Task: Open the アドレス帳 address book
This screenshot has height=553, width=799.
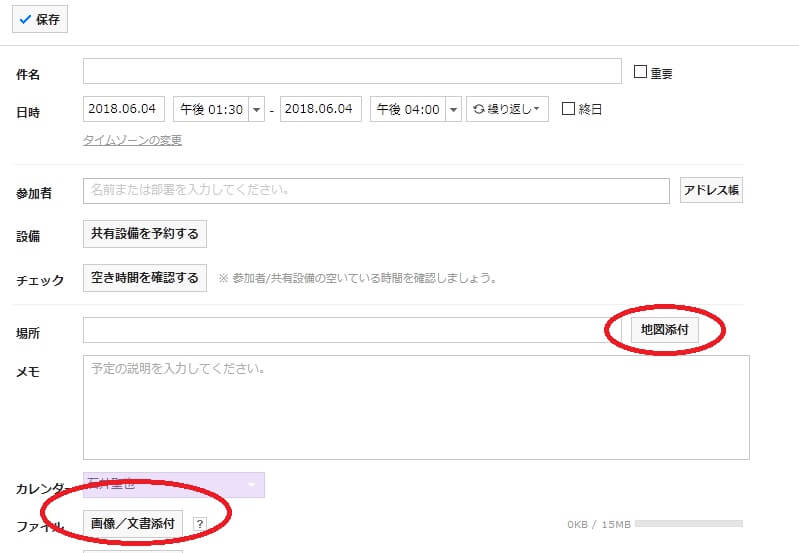Action: point(711,190)
